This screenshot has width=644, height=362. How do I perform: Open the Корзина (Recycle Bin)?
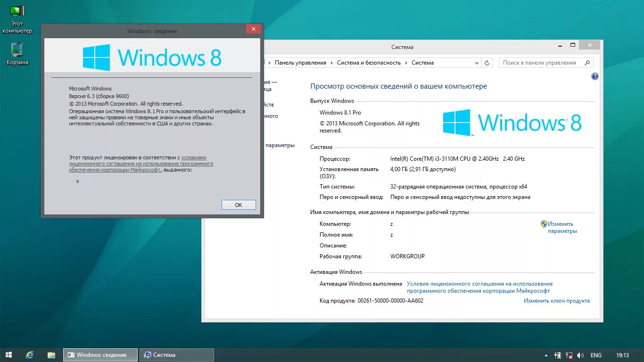click(x=17, y=49)
